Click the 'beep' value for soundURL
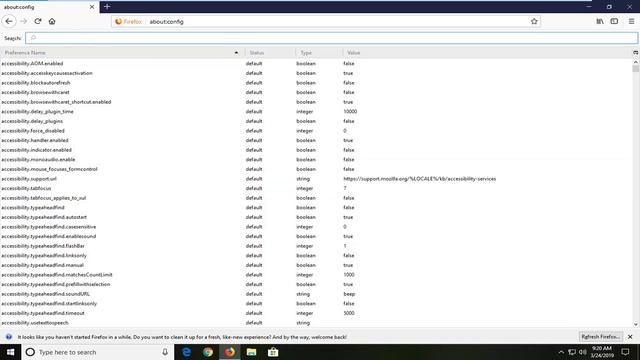The image size is (640, 360). click(x=349, y=294)
